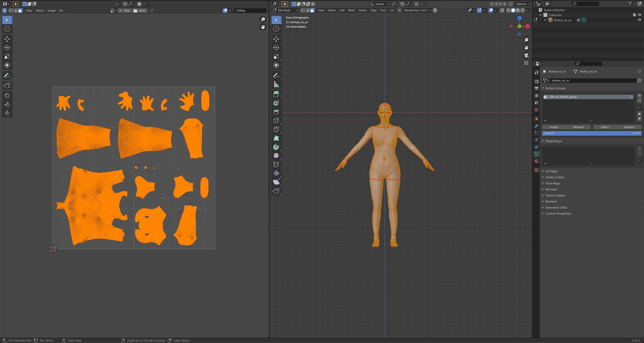Hide Collection with eye icon
Screen dimensions: 644x343
639,15
